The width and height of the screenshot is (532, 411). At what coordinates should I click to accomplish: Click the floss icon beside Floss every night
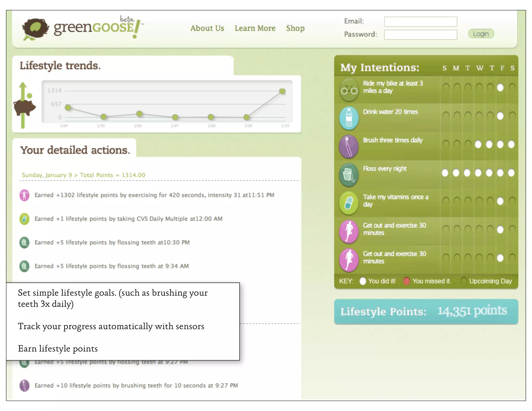(349, 175)
